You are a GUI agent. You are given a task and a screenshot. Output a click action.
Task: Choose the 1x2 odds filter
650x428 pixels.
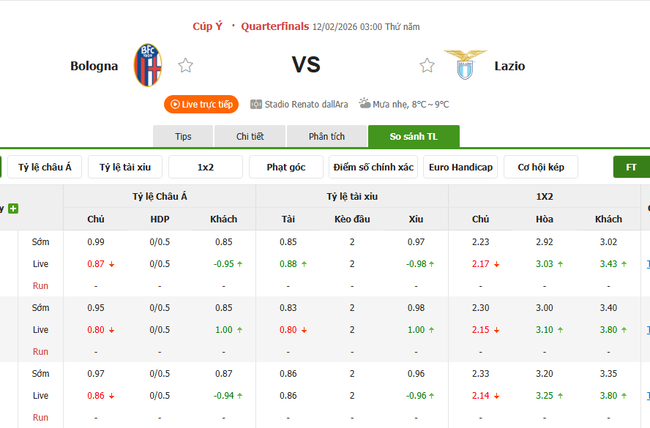coord(206,167)
